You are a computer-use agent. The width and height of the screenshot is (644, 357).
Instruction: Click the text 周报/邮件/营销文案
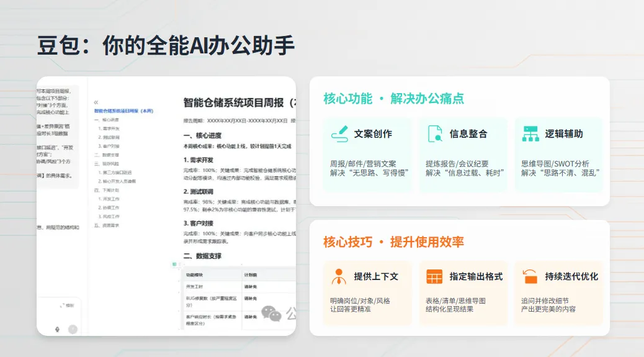click(363, 164)
